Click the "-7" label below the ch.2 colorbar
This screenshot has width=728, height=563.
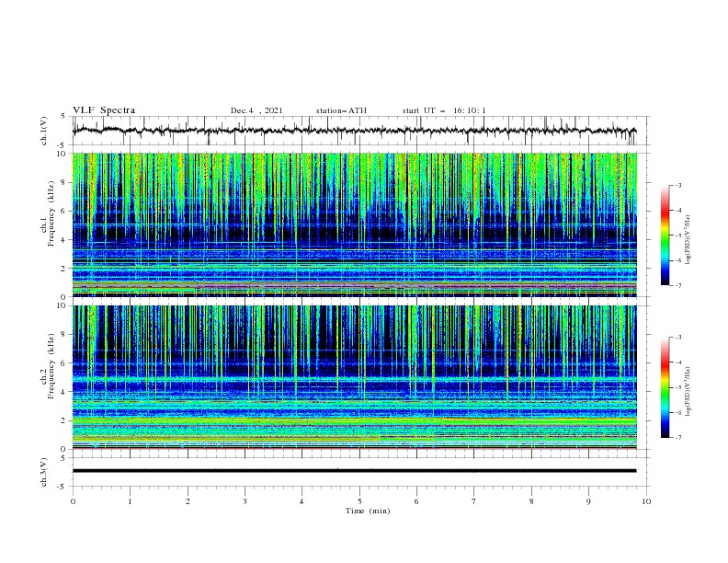(x=678, y=437)
